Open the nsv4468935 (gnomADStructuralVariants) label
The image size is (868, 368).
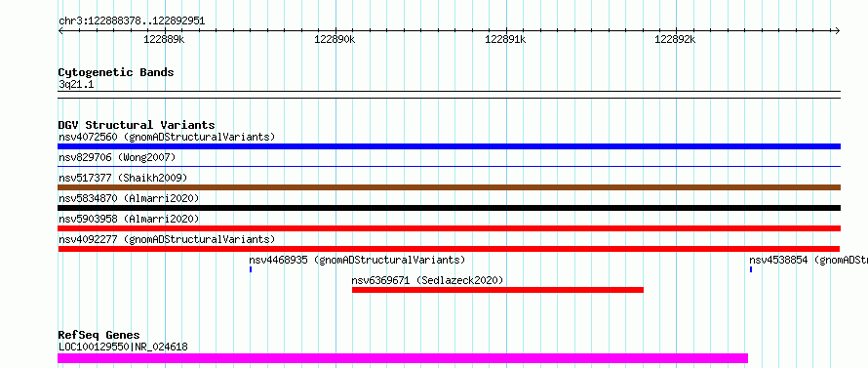(x=357, y=260)
